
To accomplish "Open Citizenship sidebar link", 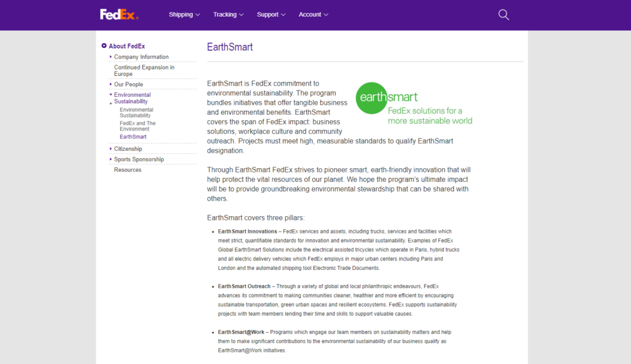I will point(128,149).
